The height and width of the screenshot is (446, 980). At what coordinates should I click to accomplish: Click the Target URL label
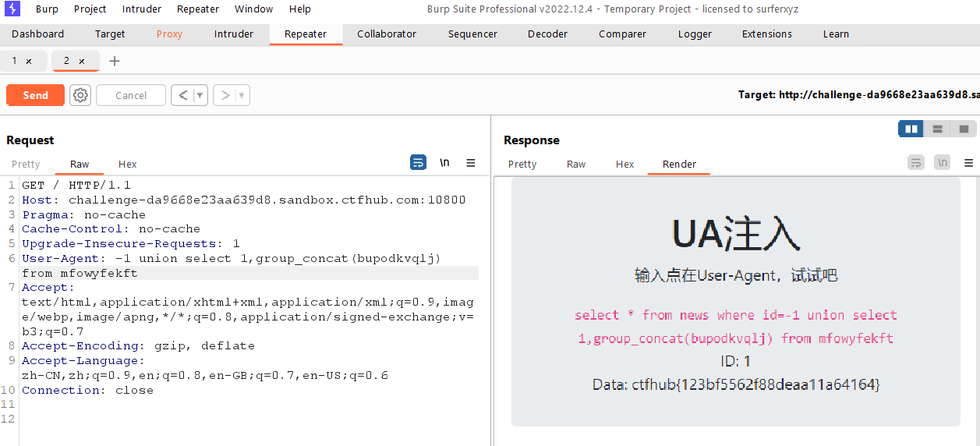point(858,94)
